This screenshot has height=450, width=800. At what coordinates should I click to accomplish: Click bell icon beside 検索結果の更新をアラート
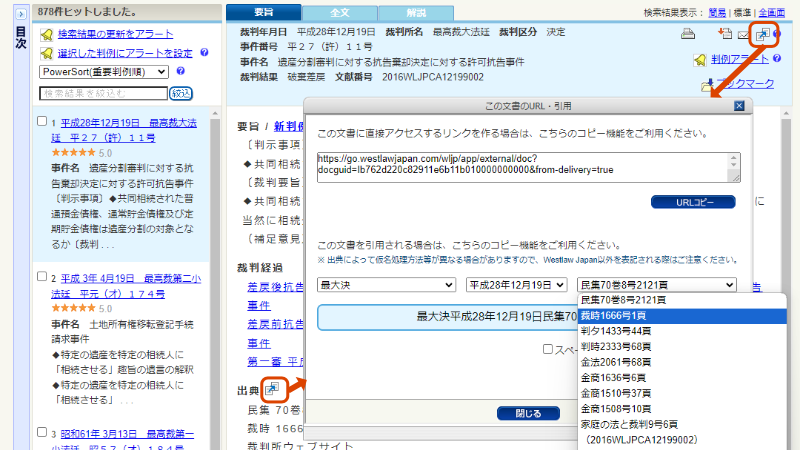pos(46,34)
